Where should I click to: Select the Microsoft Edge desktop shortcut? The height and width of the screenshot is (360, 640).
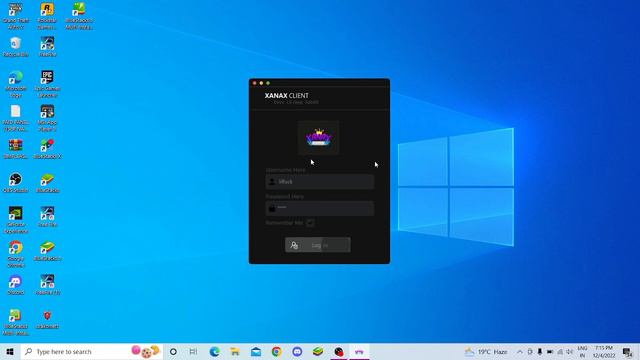coord(16,84)
